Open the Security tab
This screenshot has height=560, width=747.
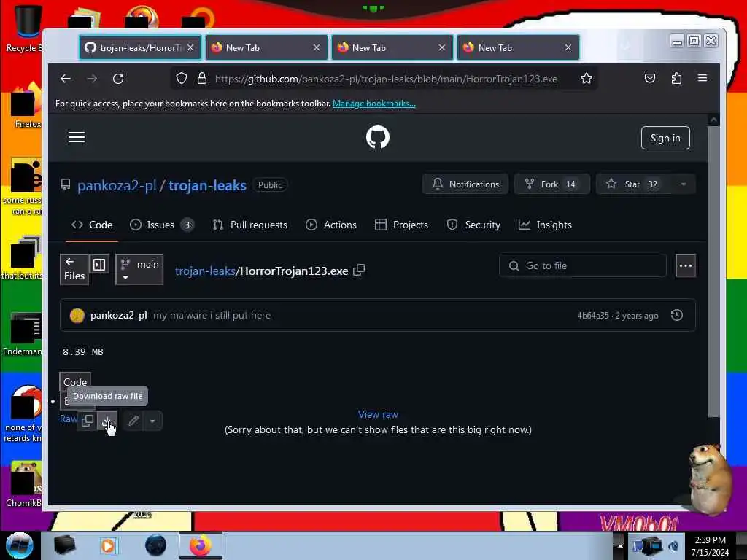[x=473, y=225]
